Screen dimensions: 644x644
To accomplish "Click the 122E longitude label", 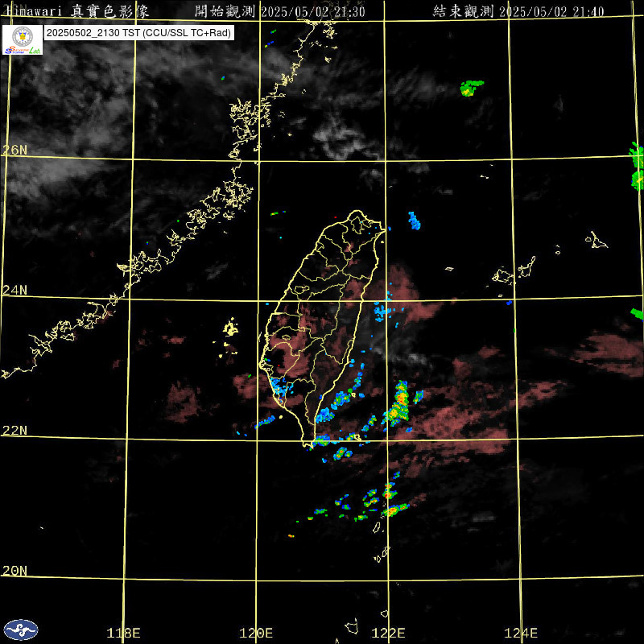I will [x=388, y=633].
